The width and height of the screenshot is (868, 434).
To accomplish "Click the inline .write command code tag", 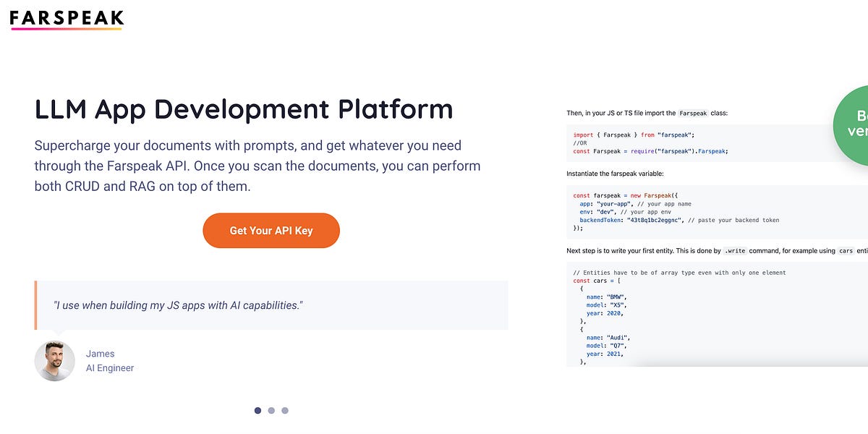I will (735, 250).
